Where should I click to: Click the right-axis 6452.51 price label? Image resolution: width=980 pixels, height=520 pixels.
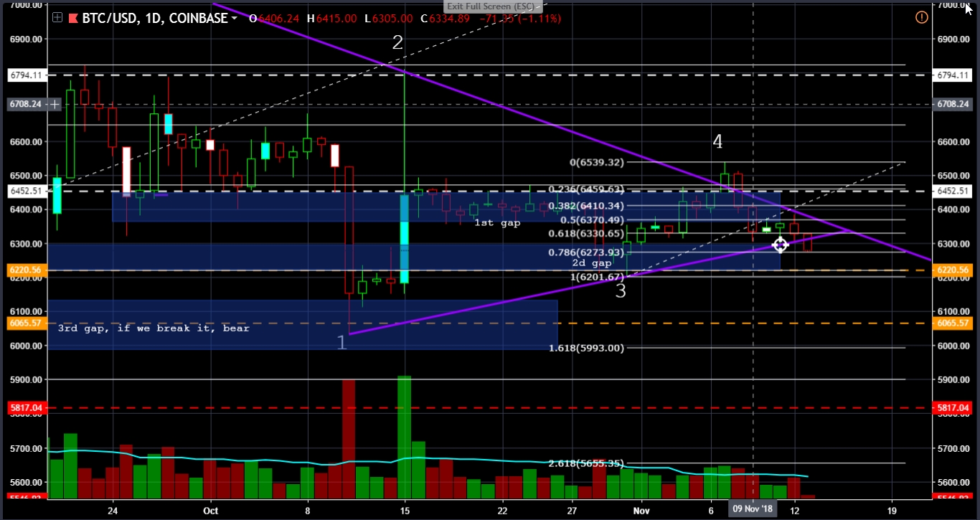coord(953,191)
